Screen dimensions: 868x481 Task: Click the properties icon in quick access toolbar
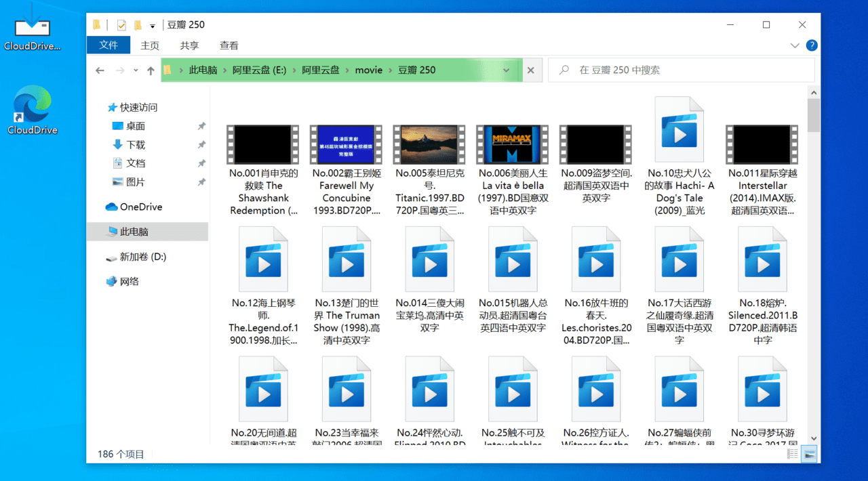(x=121, y=25)
